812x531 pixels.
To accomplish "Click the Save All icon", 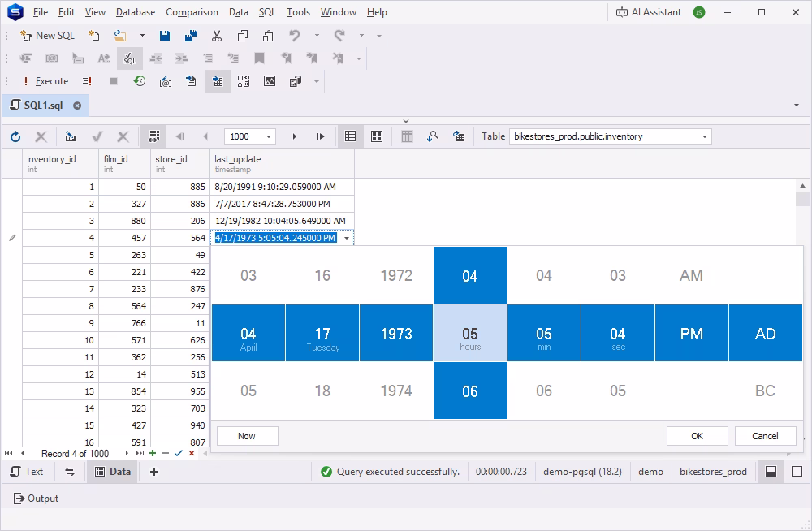I will (x=191, y=36).
